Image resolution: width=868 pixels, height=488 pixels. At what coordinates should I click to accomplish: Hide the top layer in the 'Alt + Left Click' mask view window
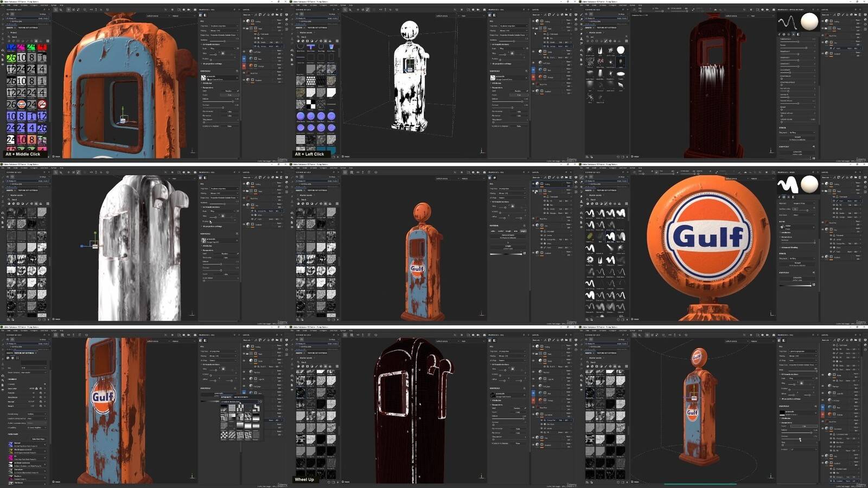coord(533,21)
